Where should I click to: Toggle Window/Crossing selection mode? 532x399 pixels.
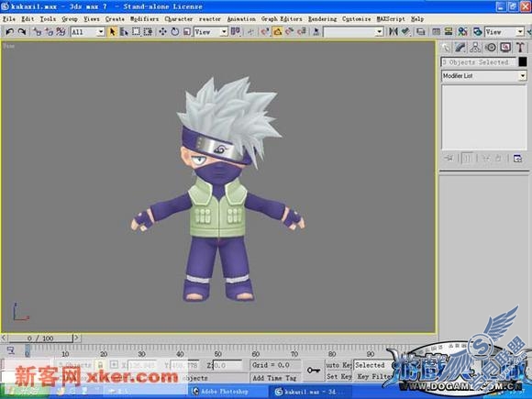point(148,32)
